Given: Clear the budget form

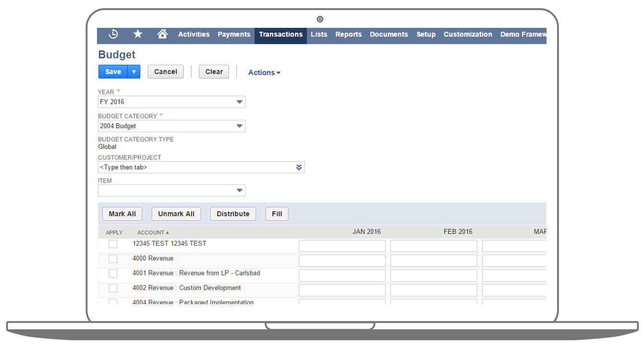Looking at the screenshot, I should [214, 71].
